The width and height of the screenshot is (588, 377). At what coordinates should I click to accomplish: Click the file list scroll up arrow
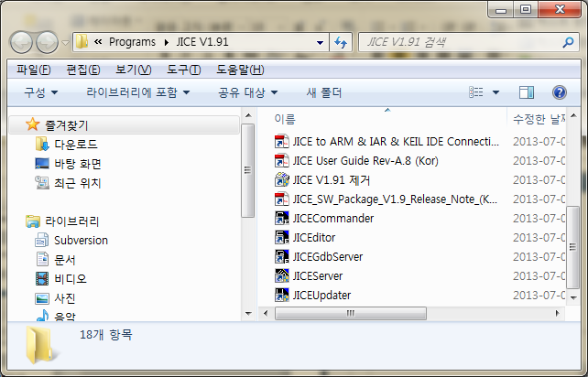point(573,116)
